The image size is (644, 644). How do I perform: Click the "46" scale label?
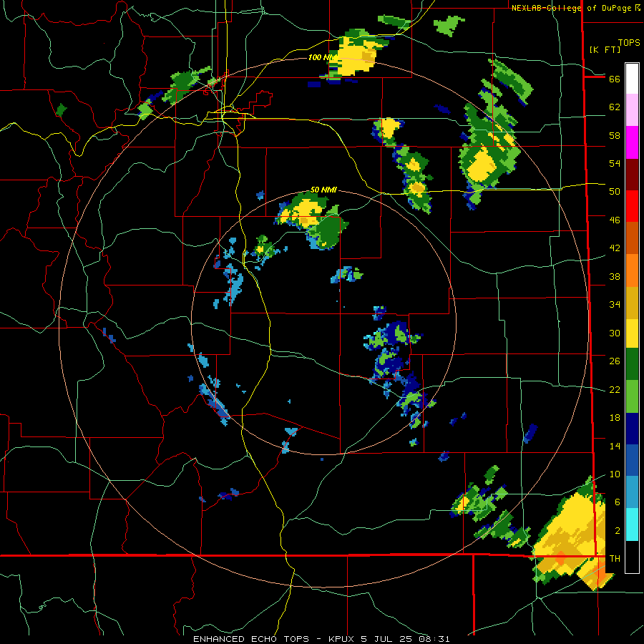pos(615,220)
